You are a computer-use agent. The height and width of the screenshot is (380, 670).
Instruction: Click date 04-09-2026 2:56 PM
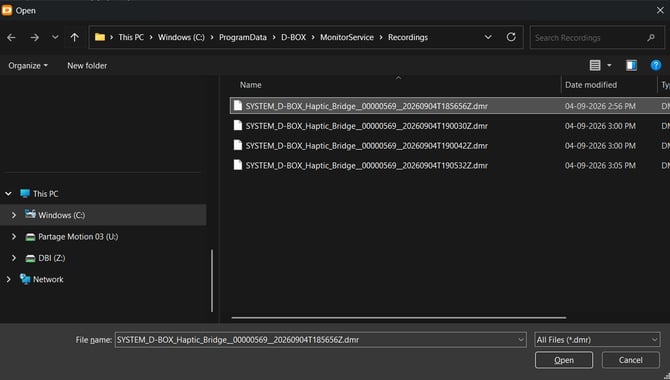click(600, 106)
